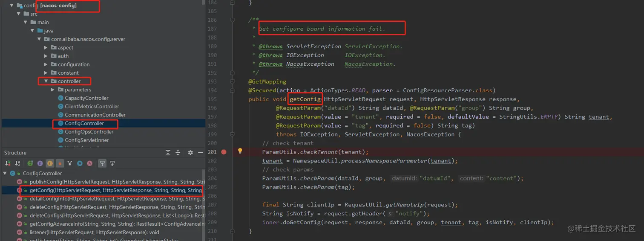Collapse all nodes in Structure panel
Viewport: 644px width, 241px height.
pyautogui.click(x=178, y=153)
